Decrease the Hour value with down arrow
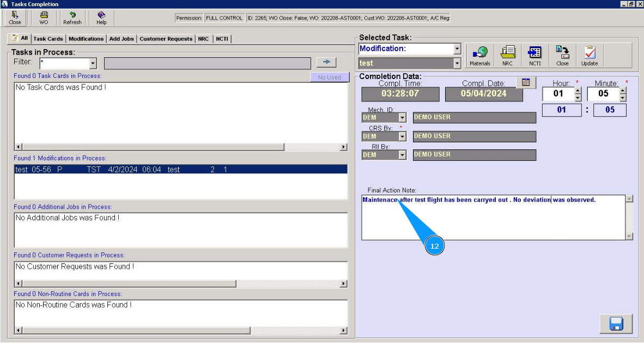Viewport: 644px width, 343px height. [x=578, y=98]
